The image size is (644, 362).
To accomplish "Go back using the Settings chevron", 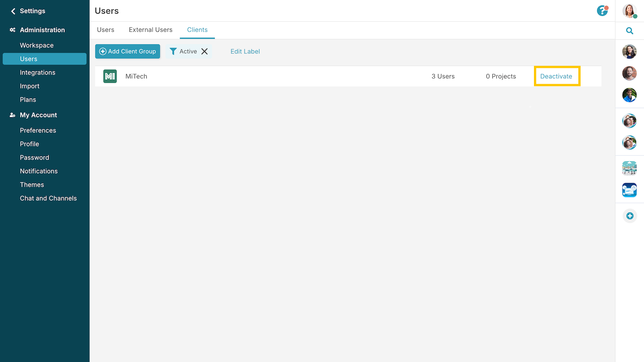I will pos(13,11).
